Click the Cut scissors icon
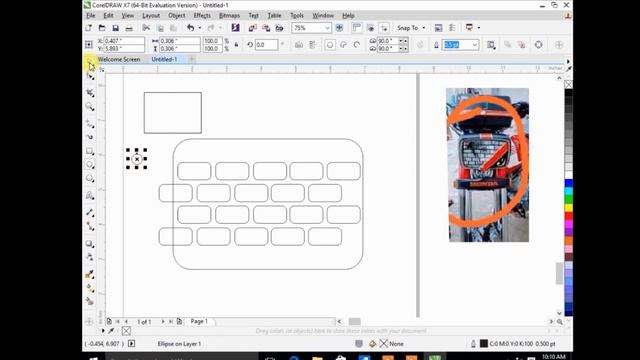Image resolution: width=640 pixels, height=360 pixels. coord(146,28)
